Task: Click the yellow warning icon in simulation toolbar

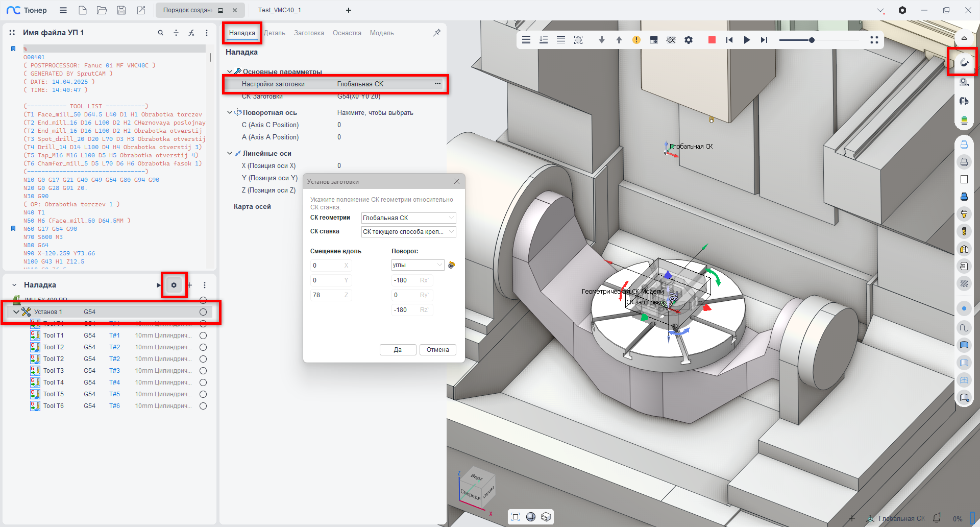Action: pyautogui.click(x=636, y=40)
